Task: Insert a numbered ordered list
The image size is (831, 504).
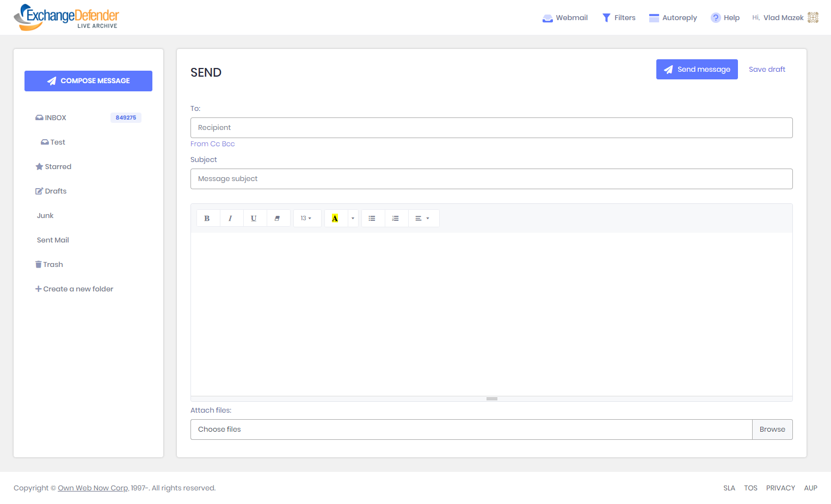Action: [396, 218]
